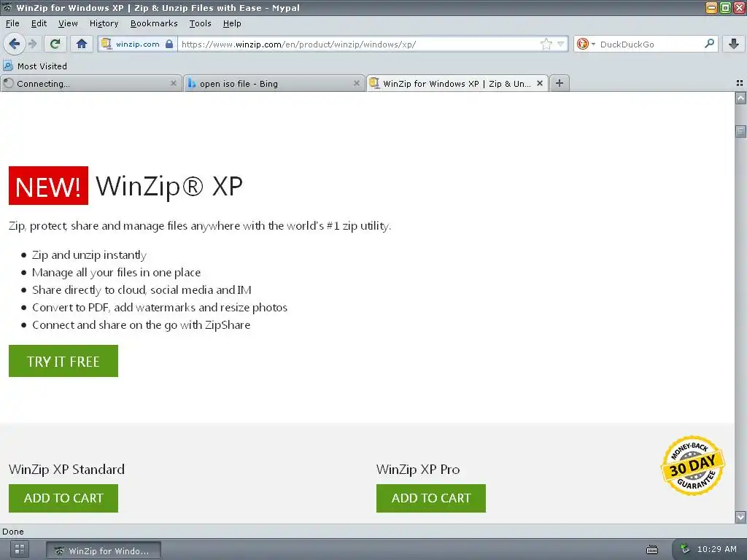Open the View menu
This screenshot has height=560, width=747.
pos(68,23)
